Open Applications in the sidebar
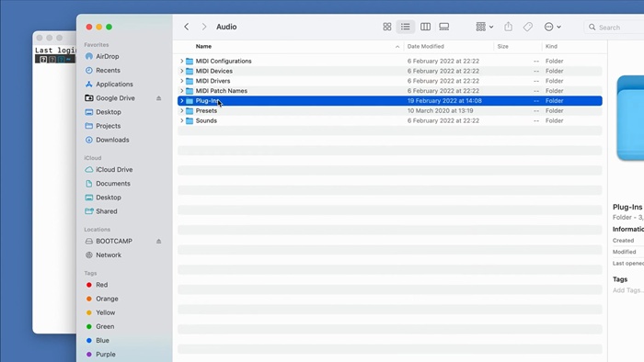The height and width of the screenshot is (362, 644). [114, 84]
